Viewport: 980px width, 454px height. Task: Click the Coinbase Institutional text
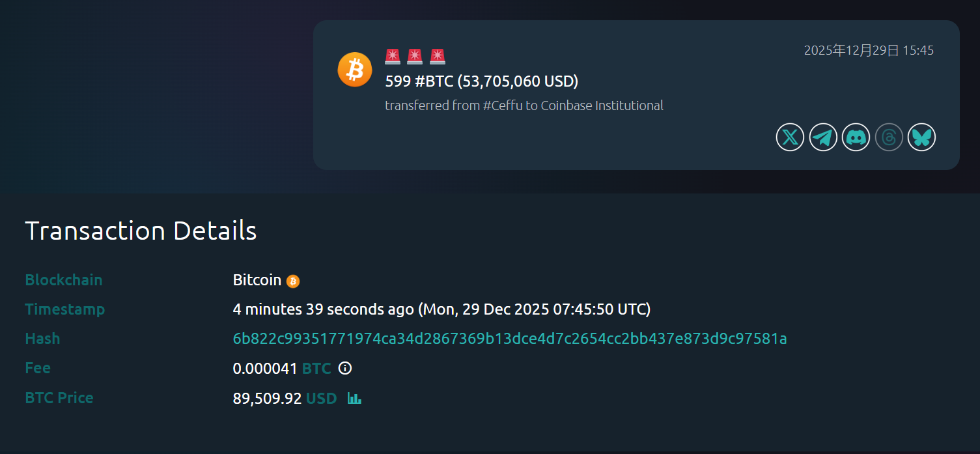[602, 106]
